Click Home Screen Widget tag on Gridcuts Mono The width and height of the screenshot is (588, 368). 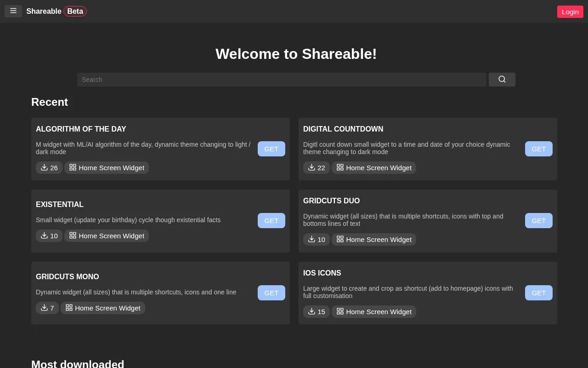coord(103,308)
